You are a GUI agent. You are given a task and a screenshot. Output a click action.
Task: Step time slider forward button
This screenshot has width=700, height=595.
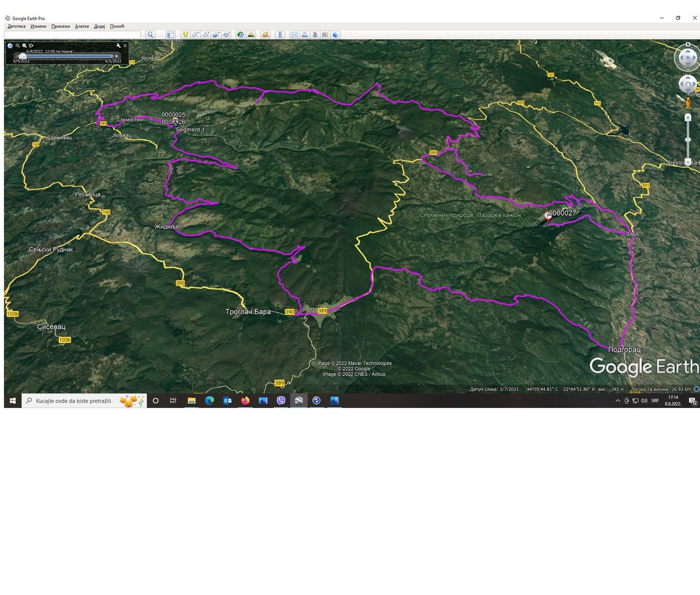coord(116,56)
